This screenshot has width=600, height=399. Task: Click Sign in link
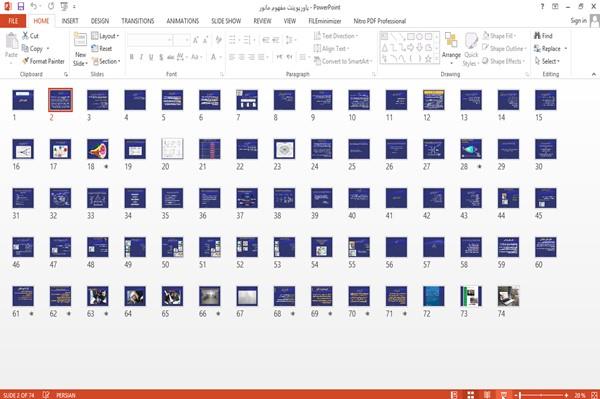pyautogui.click(x=578, y=21)
